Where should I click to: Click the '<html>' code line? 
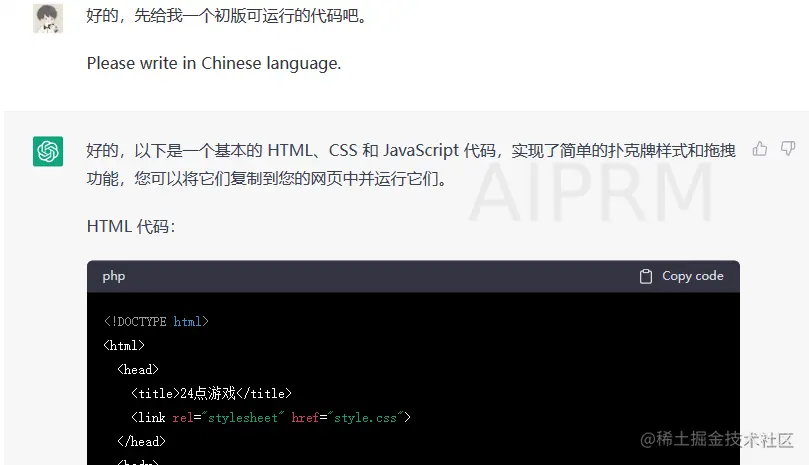tap(124, 345)
